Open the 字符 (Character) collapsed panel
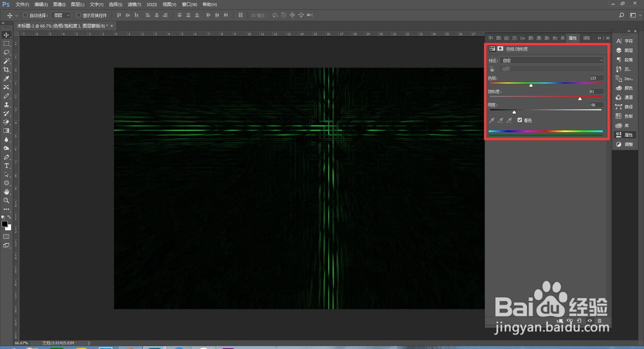Viewport: 644px width, 349px height. click(x=625, y=41)
